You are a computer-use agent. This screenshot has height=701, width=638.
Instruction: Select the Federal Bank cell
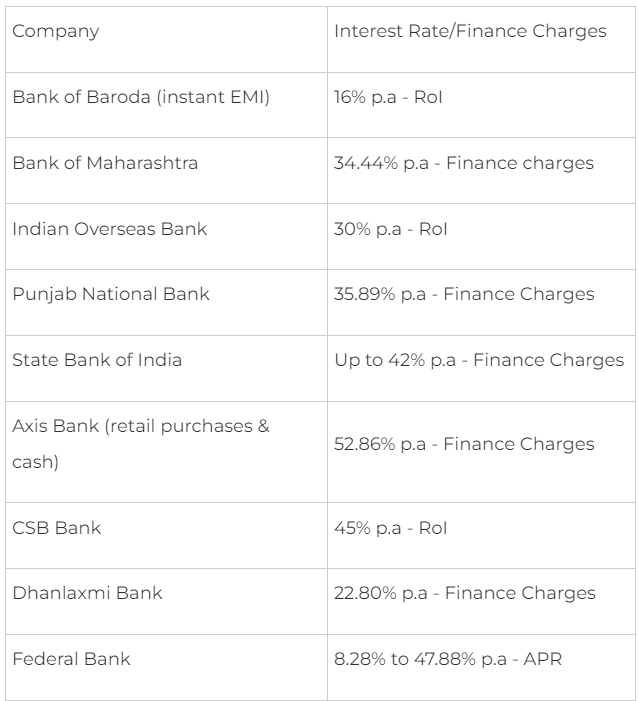[x=166, y=667]
